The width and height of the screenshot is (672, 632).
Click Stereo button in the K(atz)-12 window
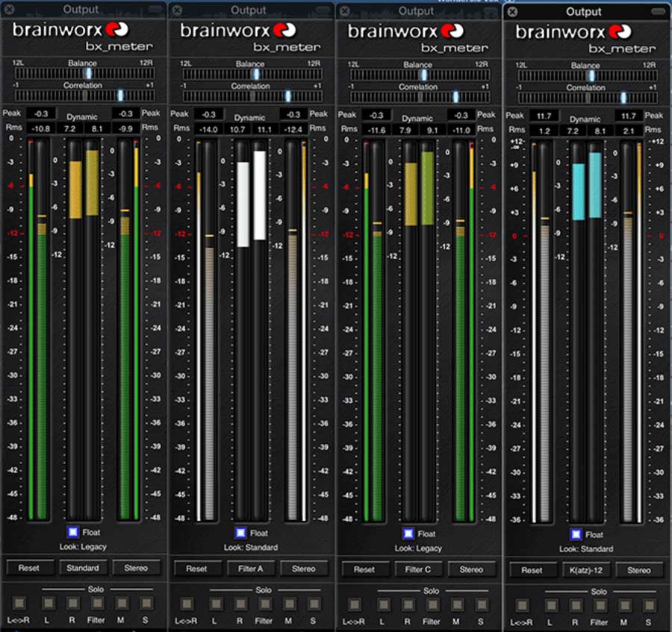(x=638, y=570)
